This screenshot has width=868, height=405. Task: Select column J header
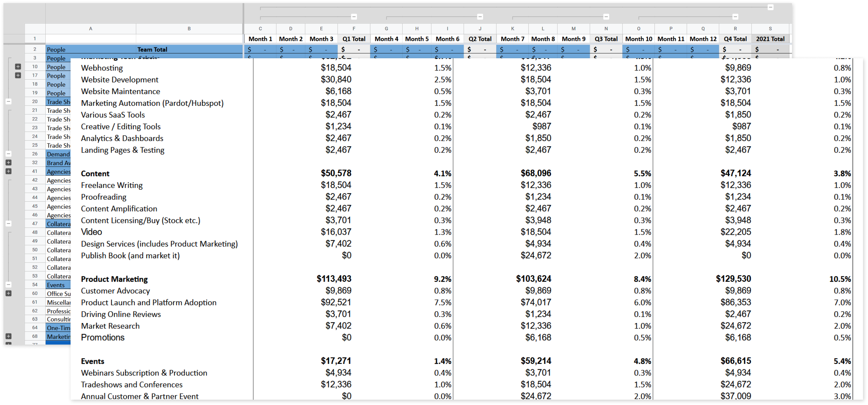point(480,29)
